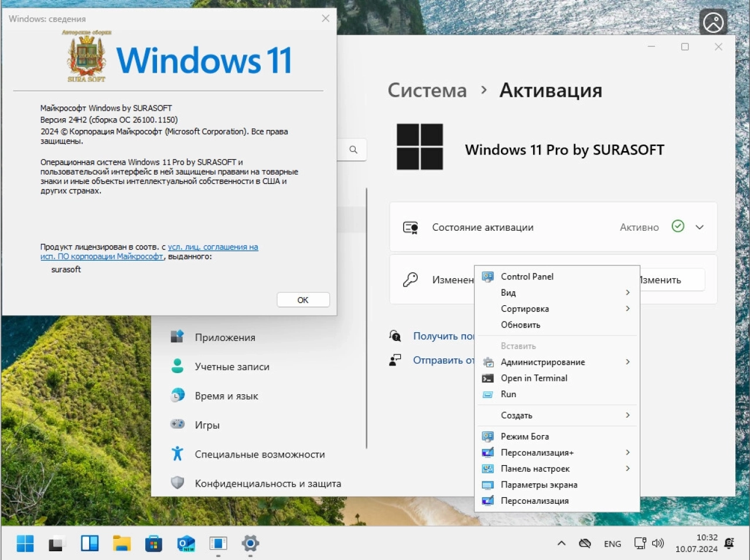Expand the Панель настроек submenu
The width and height of the screenshot is (750, 560).
[x=557, y=469]
